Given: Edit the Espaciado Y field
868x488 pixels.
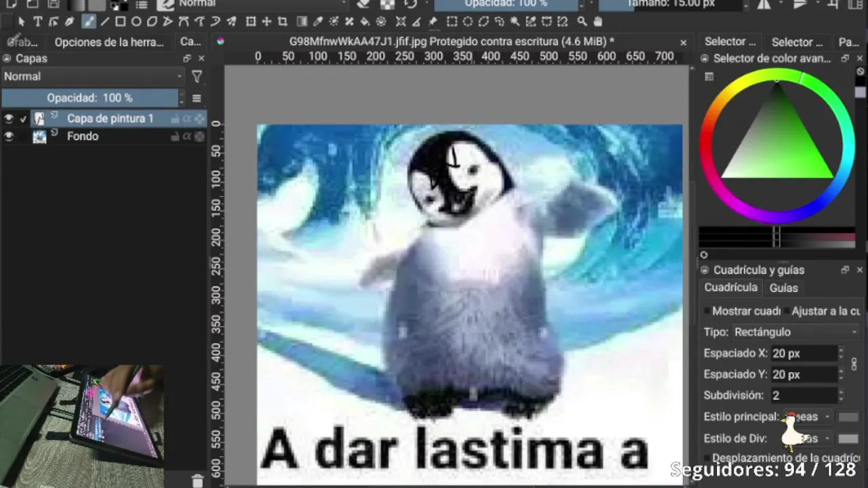Looking at the screenshot, I should click(804, 374).
